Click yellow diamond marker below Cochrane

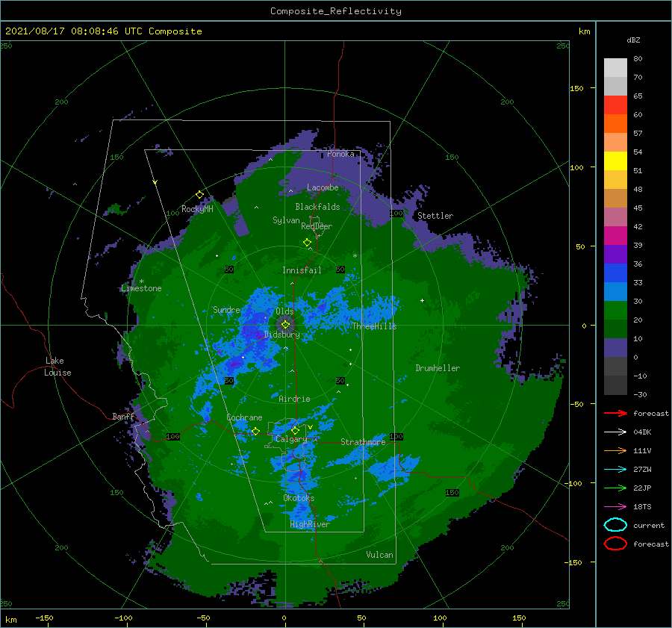pos(255,431)
